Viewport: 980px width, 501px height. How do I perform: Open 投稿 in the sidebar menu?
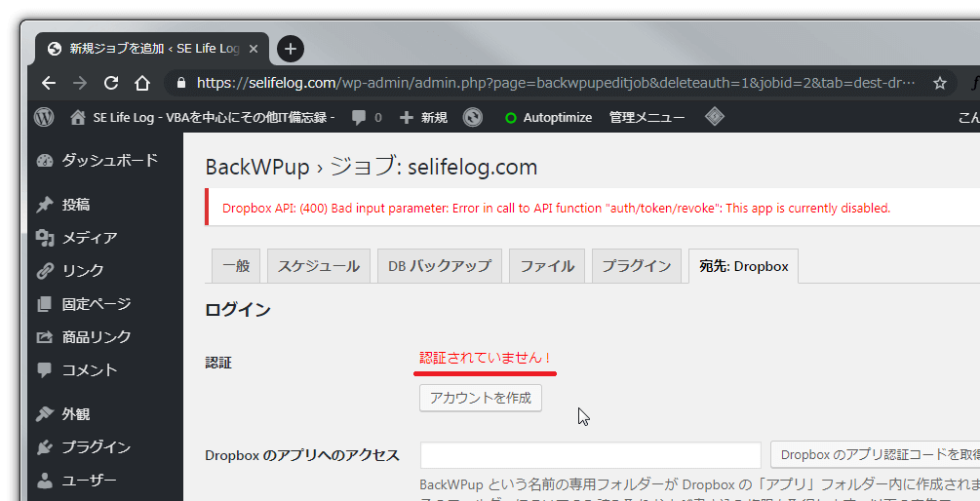pos(76,205)
